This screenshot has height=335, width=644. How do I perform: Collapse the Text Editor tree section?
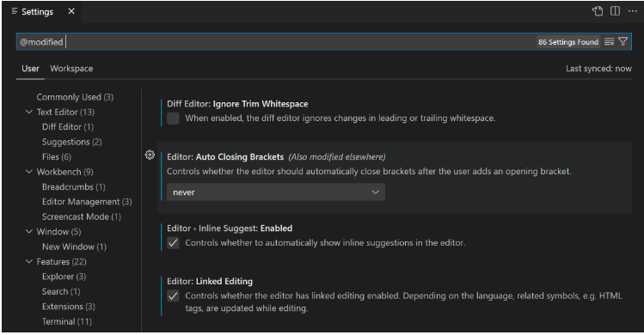(x=29, y=112)
